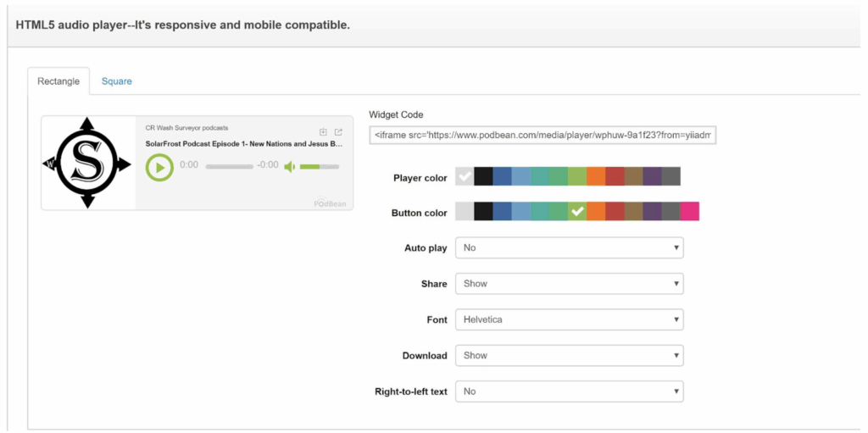Pick the pink Button color swatch
The height and width of the screenshot is (433, 868).
689,212
